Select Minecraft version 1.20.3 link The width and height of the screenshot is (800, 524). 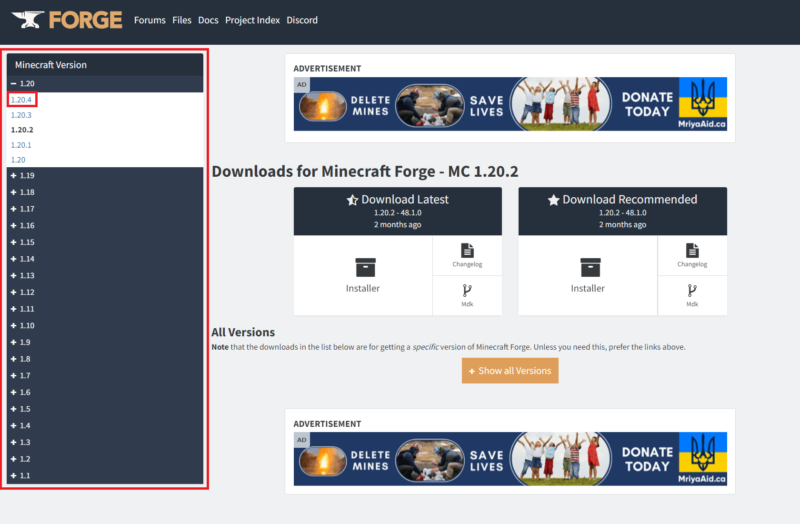tap(21, 115)
